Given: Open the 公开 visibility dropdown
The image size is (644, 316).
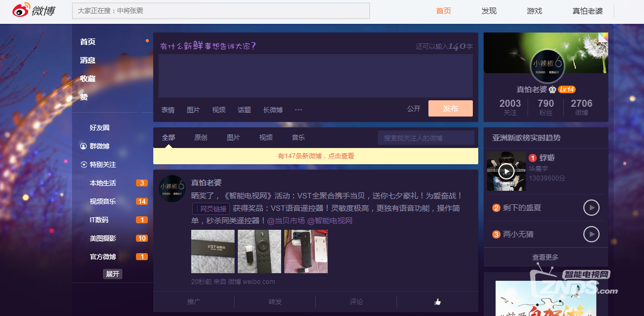Looking at the screenshot, I should 413,109.
